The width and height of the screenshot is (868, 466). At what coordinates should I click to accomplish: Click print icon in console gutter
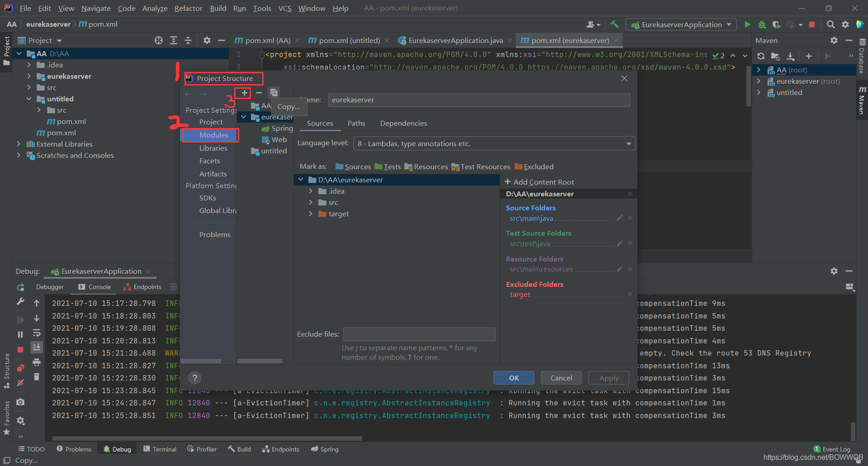point(37,362)
